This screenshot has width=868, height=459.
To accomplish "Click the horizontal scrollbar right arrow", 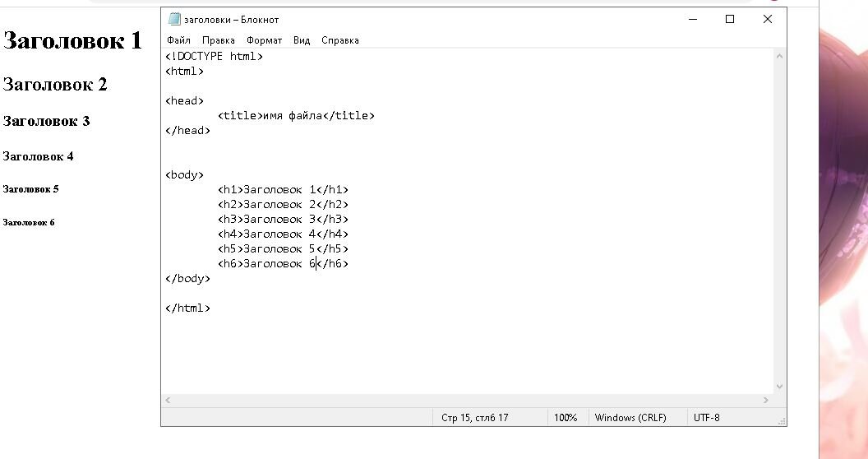I will point(766,400).
